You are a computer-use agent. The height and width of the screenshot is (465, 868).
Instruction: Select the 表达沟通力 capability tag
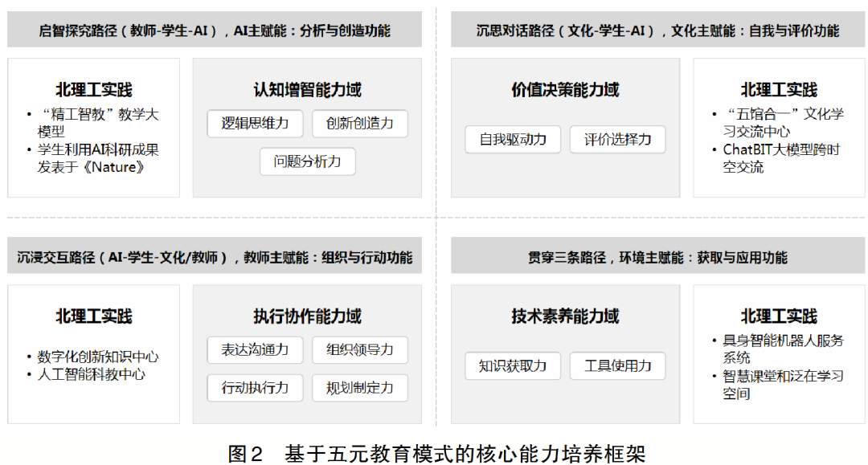255,350
